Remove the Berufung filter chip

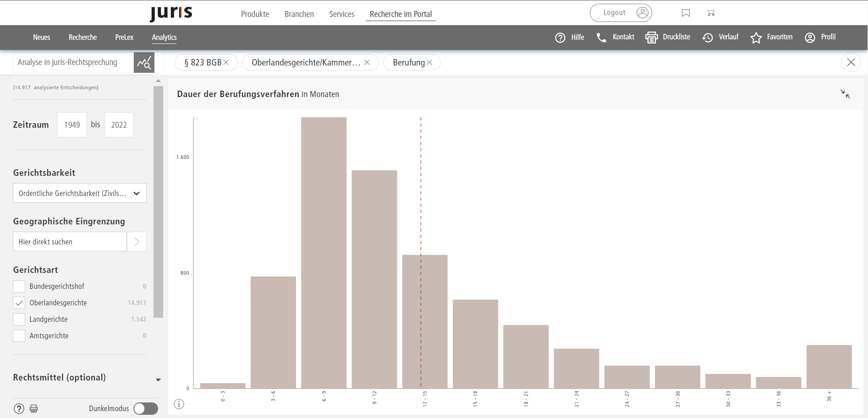pyautogui.click(x=429, y=63)
